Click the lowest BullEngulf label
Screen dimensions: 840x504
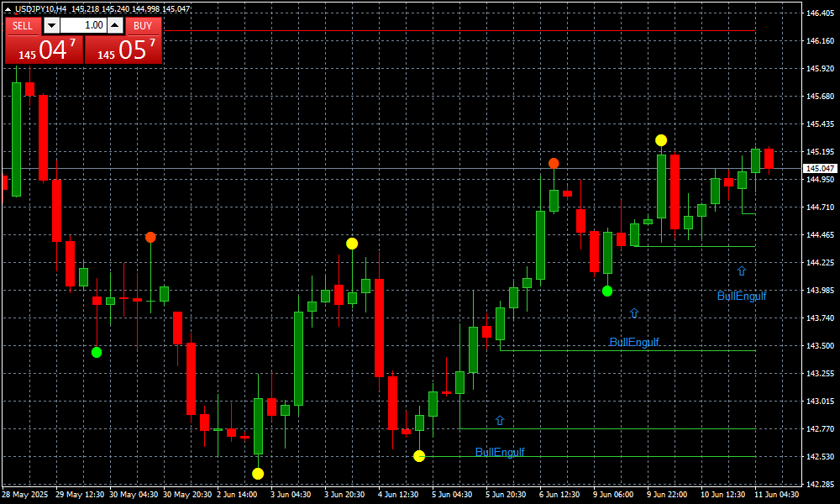coord(500,453)
